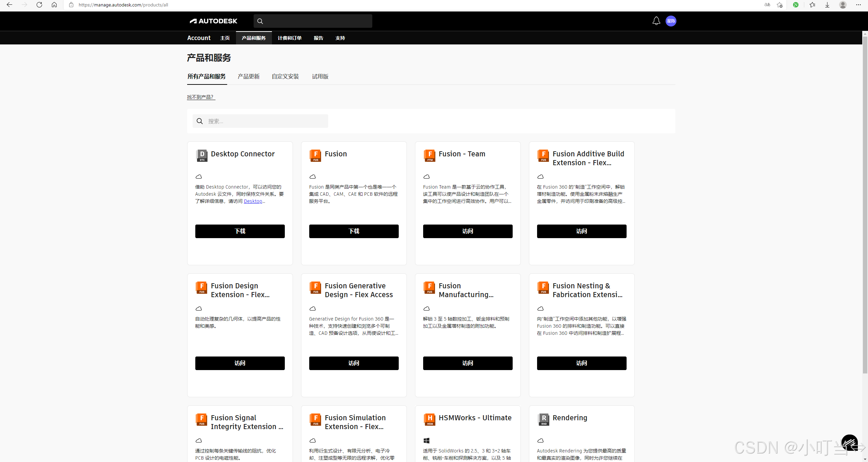Click the browser refresh icon
The height and width of the screenshot is (462, 868).
click(x=39, y=5)
